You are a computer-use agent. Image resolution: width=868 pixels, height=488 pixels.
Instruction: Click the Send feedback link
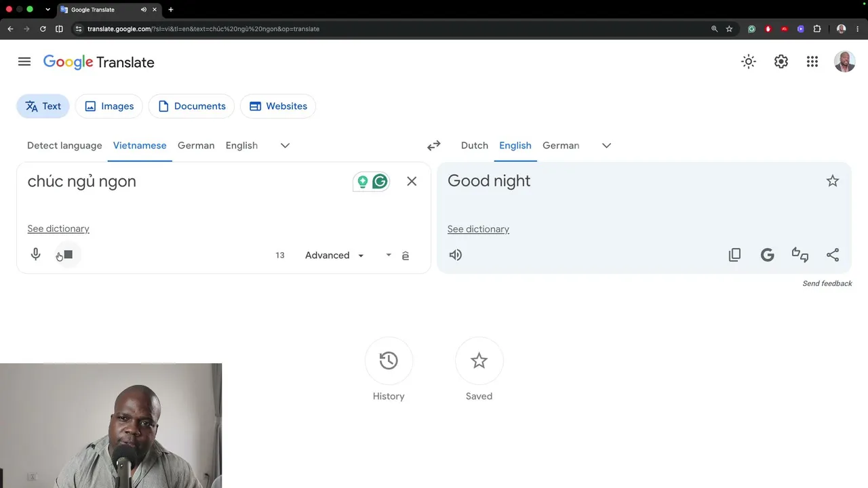[x=827, y=283]
